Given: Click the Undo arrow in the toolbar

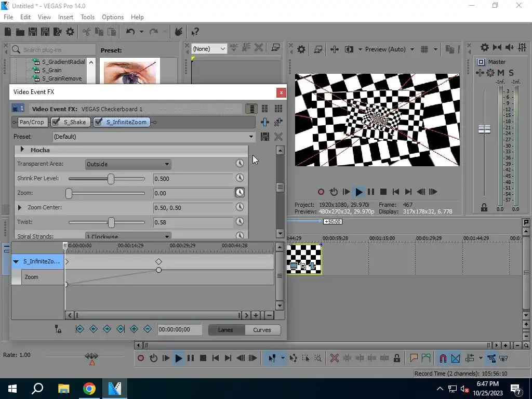Looking at the screenshot, I should [130, 32].
